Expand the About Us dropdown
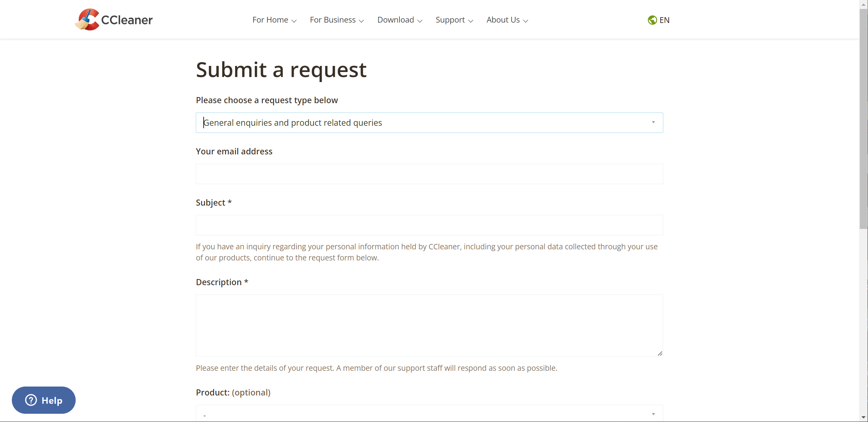 click(507, 20)
